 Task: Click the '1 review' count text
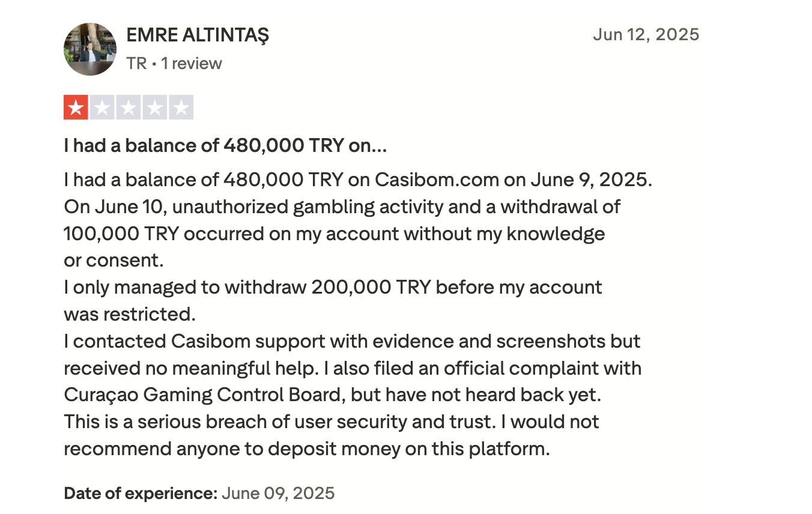coord(192,63)
